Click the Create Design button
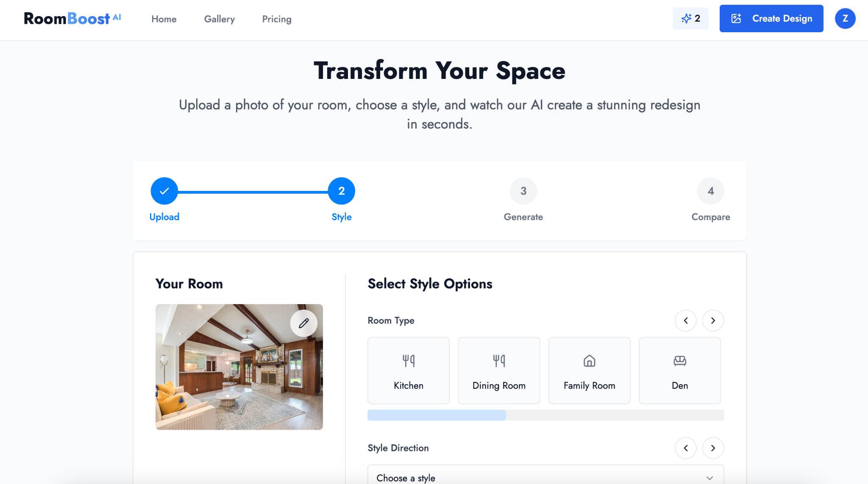This screenshot has width=868, height=484. (771, 19)
